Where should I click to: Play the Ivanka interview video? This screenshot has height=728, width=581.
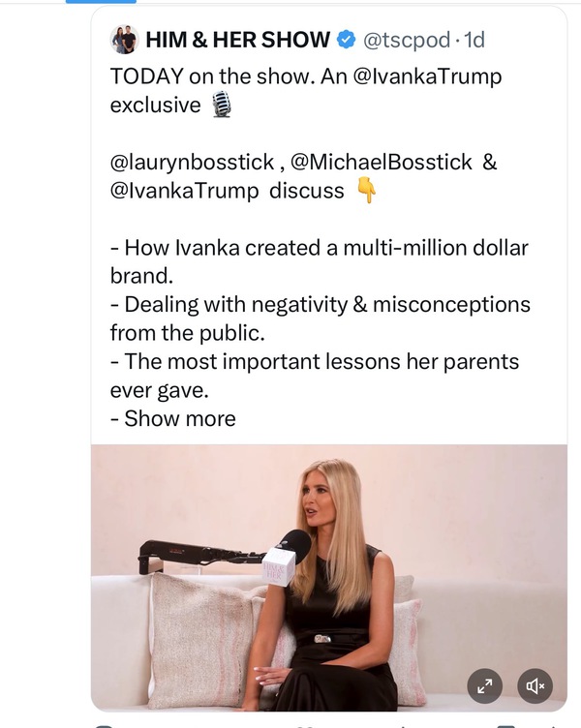pos(329,571)
